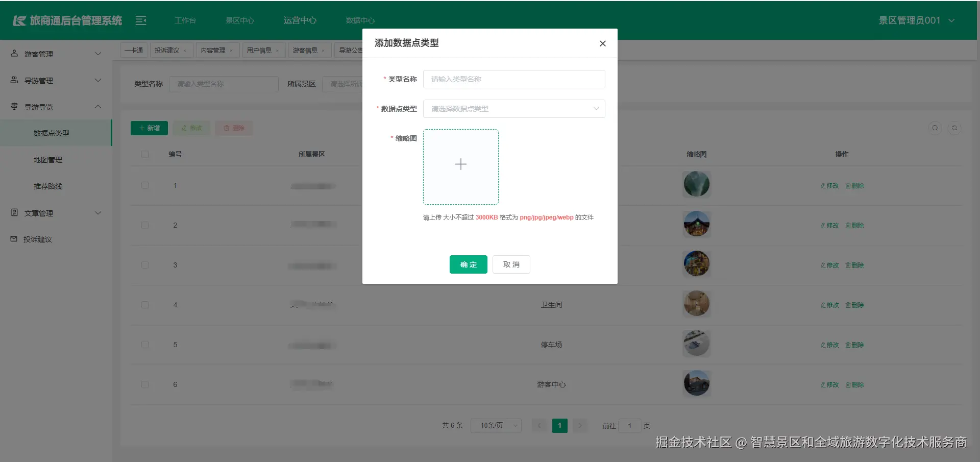Click the 停车场 row thumbnail image
The width and height of the screenshot is (980, 462).
point(696,344)
